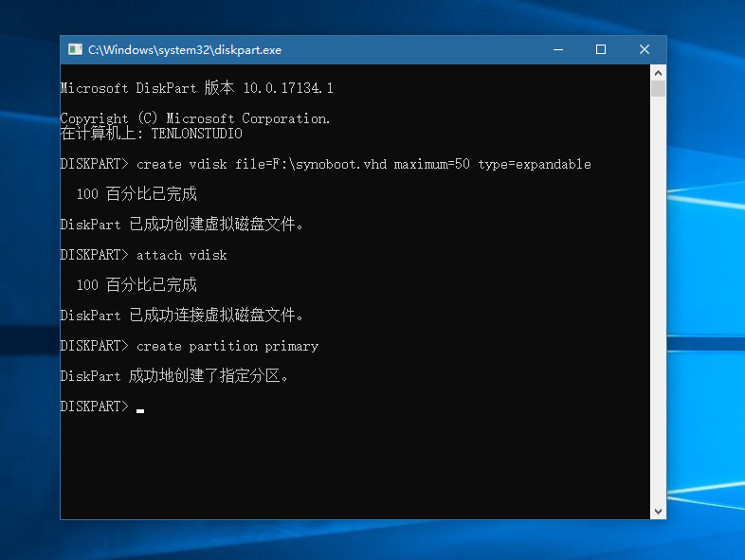The width and height of the screenshot is (745, 560).
Task: Click the vertical scrollbar thumb
Action: [658, 89]
